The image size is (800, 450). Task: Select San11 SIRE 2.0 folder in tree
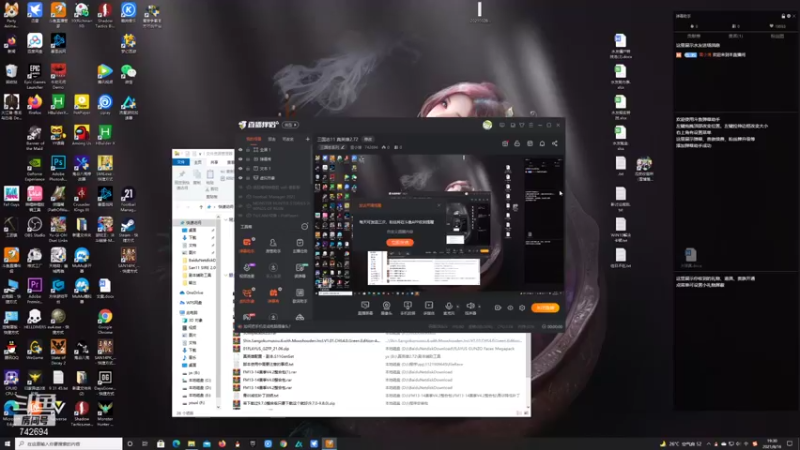point(199,267)
